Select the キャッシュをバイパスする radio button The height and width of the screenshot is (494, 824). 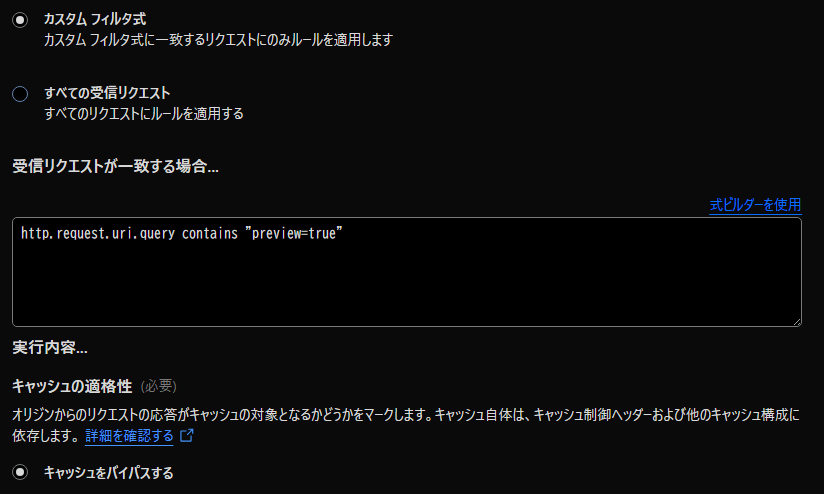tap(20, 472)
